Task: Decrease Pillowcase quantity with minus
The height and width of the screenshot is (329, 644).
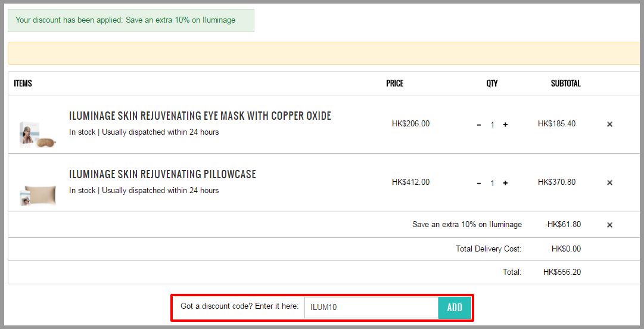Action: coord(479,183)
